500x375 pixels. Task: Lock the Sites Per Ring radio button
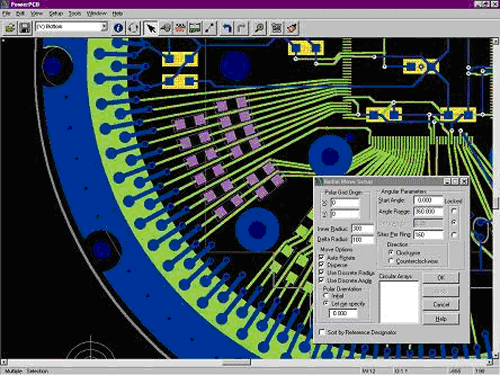(454, 235)
